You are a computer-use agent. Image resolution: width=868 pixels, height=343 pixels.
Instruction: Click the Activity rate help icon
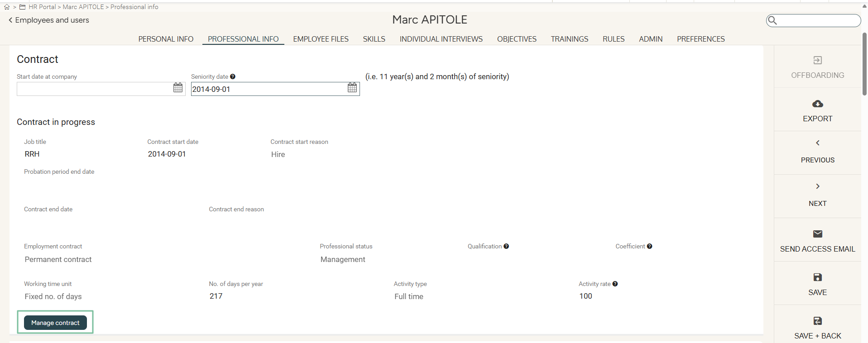(615, 284)
